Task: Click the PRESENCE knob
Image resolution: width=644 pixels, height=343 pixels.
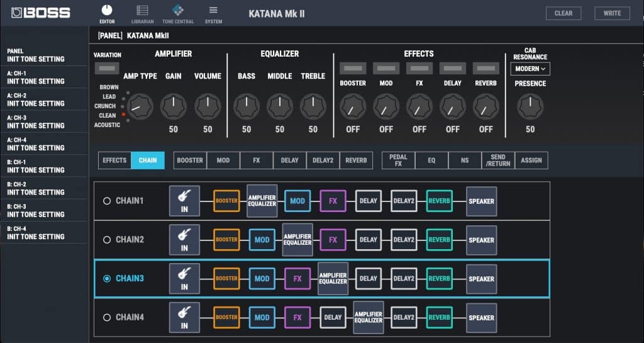Action: coord(530,106)
